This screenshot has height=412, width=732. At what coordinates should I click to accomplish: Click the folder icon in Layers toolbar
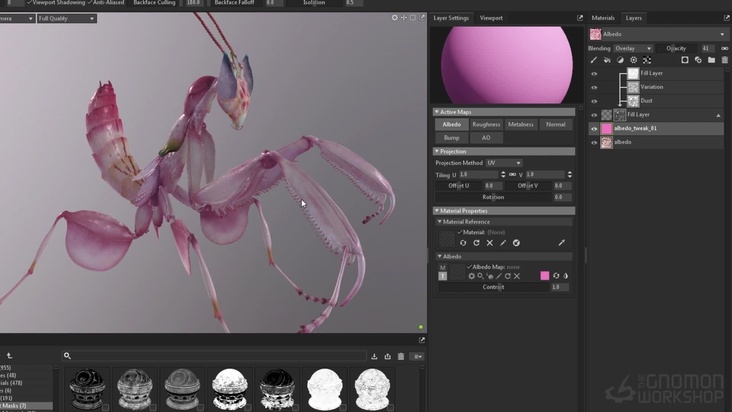pyautogui.click(x=711, y=60)
